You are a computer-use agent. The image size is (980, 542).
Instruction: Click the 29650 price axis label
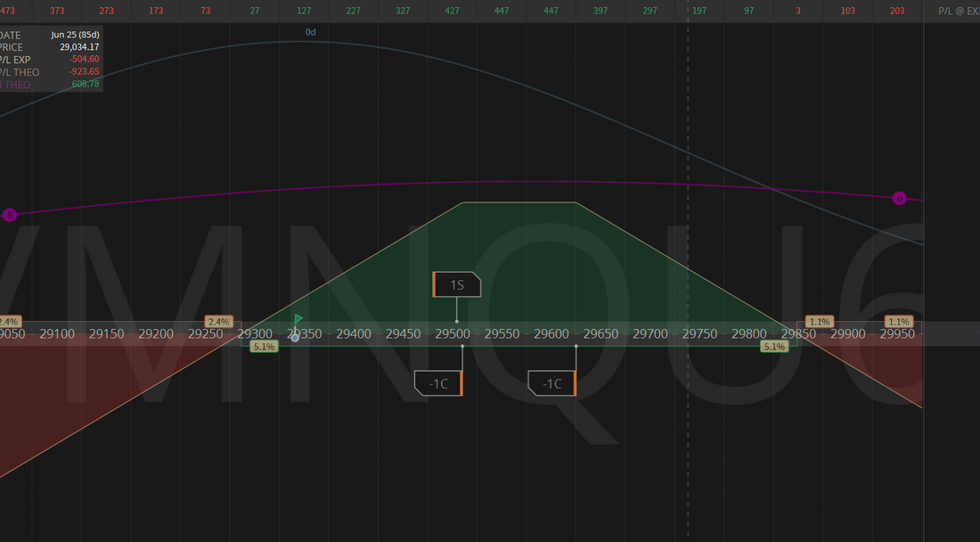600,333
